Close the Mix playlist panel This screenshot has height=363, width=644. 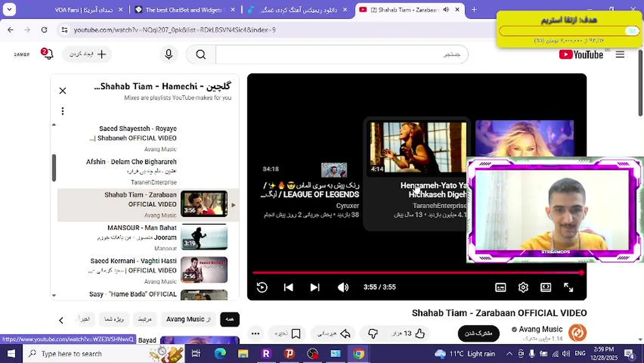[62, 91]
